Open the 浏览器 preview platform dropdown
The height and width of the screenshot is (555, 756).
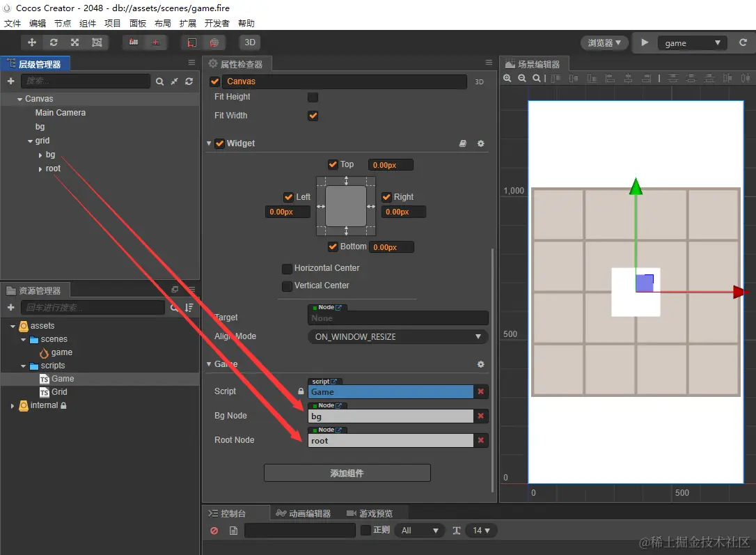click(604, 43)
